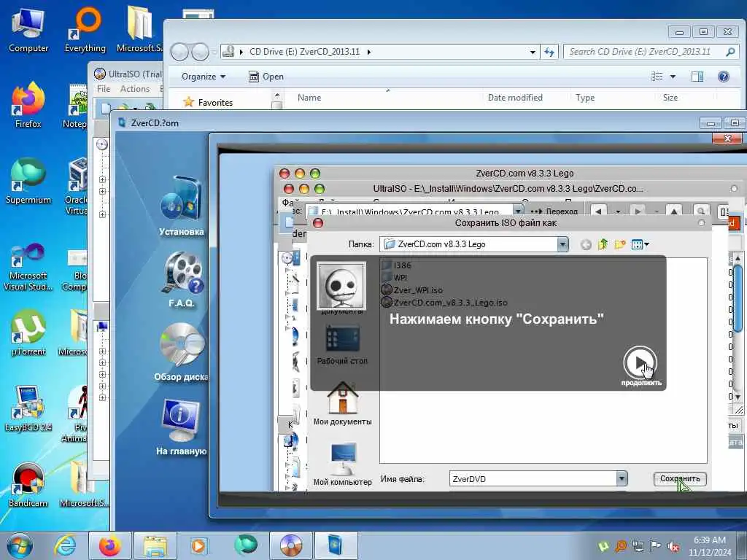Click the Сохранить button
Viewport: 747px width, 560px height.
tap(679, 478)
